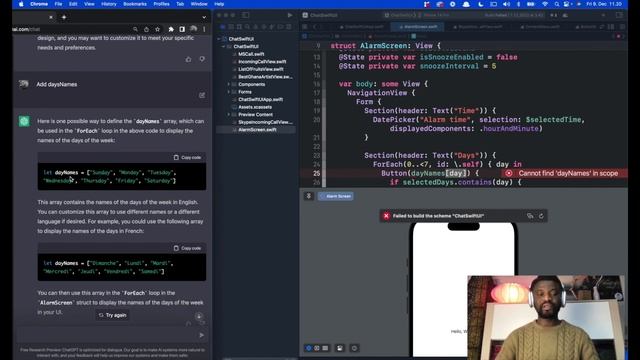The height and width of the screenshot is (360, 640).
Task: Click the red error icon on line 25
Action: coord(509,173)
